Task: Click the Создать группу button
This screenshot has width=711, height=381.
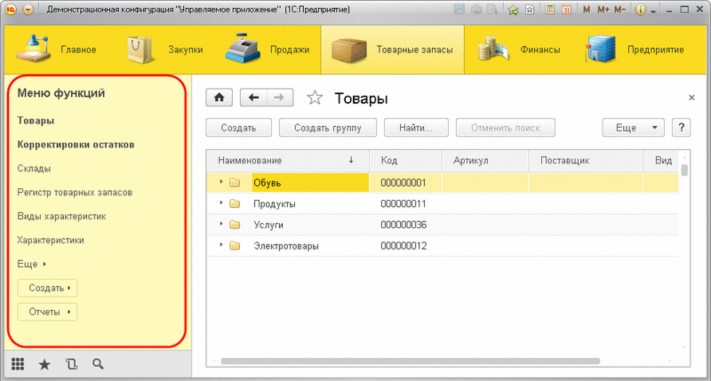Action: tap(328, 128)
